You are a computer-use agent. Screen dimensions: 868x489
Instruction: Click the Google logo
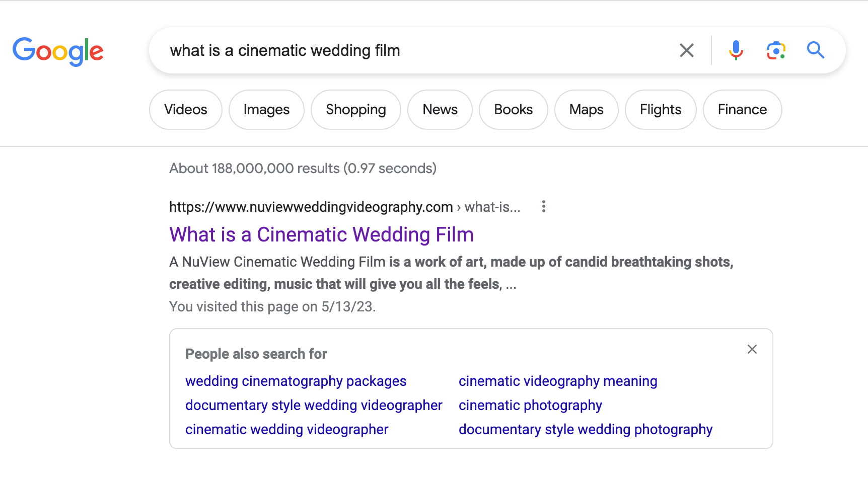tap(58, 51)
